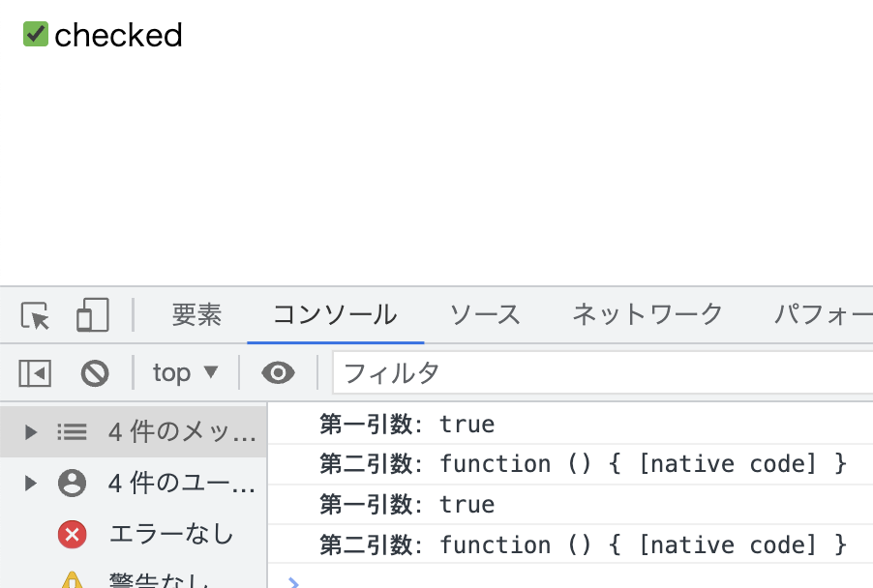Click the "checked" label text
873x588 pixels.
coord(118,36)
